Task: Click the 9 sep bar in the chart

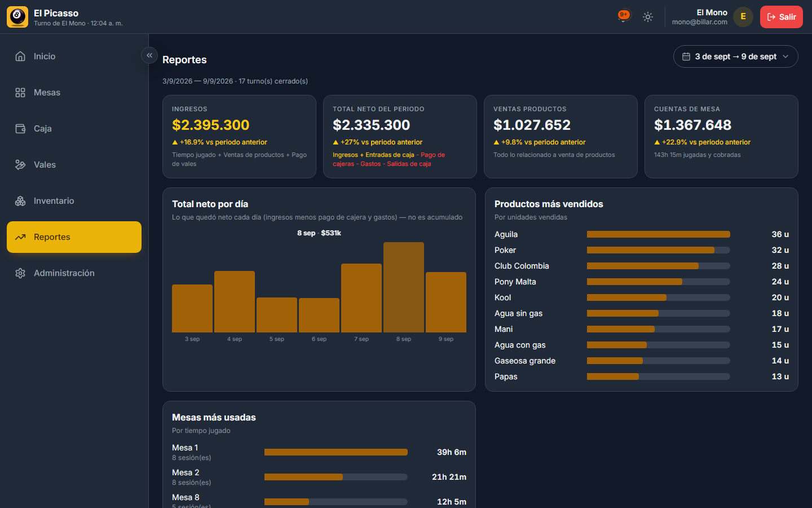Action: click(446, 302)
